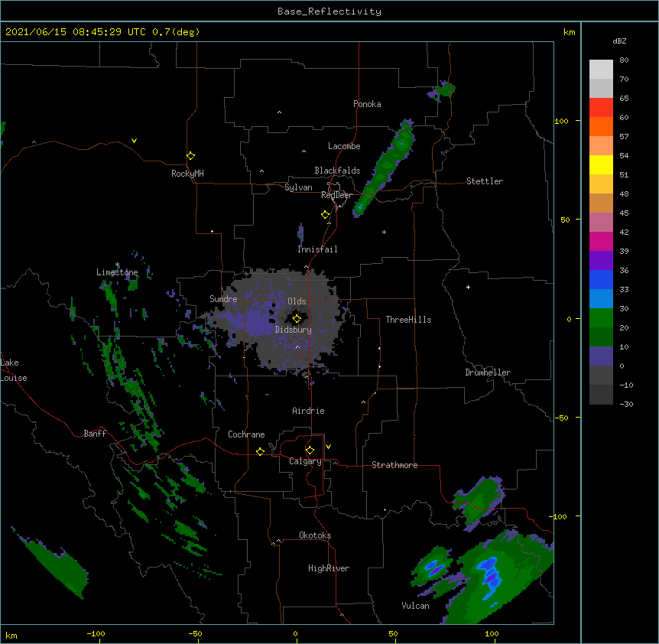659x644 pixels.
Task: Click the Ponoka city label
Action: 367,104
